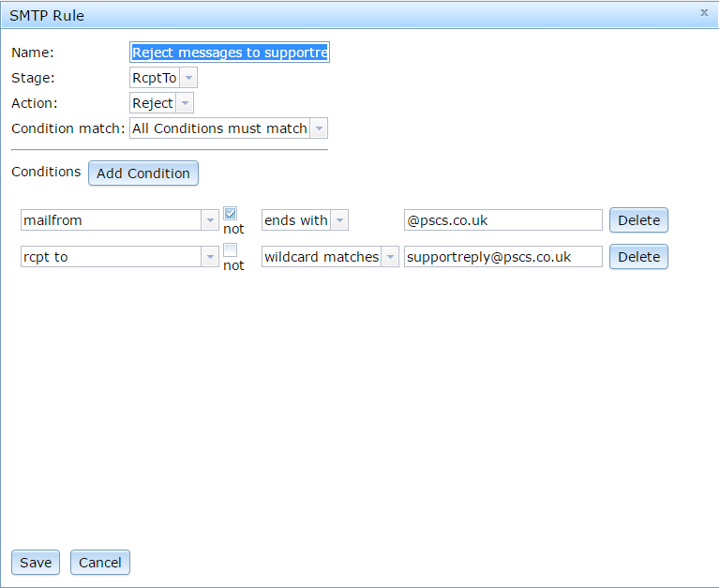Click the @pscs.co.uk value field
This screenshot has height=588, width=720.
(x=503, y=220)
